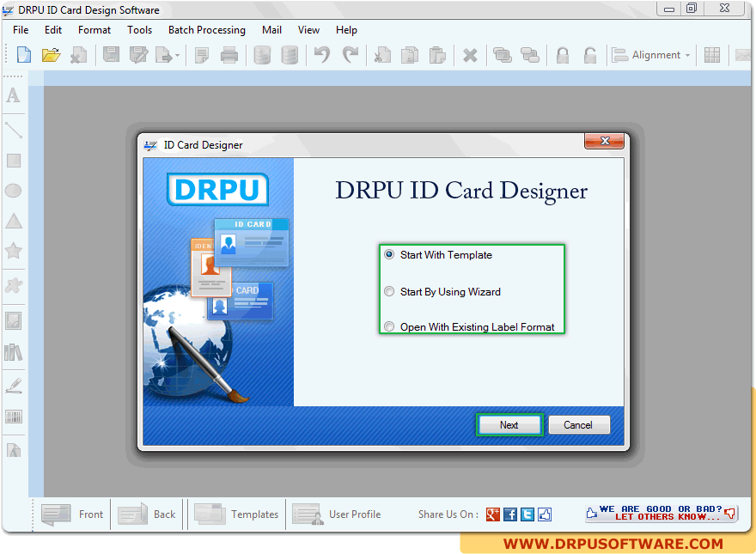Image resolution: width=756 pixels, height=554 pixels.
Task: Click the Cut scissors icon
Action: [382, 55]
